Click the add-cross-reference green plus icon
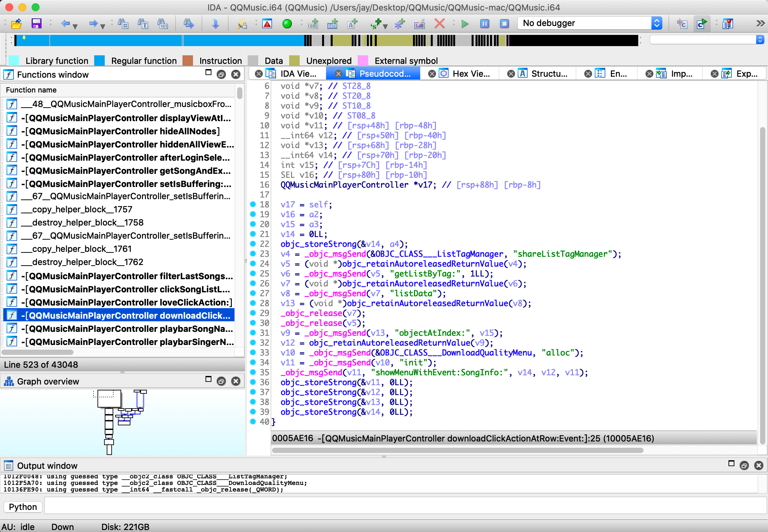The image size is (768, 532). click(376, 23)
